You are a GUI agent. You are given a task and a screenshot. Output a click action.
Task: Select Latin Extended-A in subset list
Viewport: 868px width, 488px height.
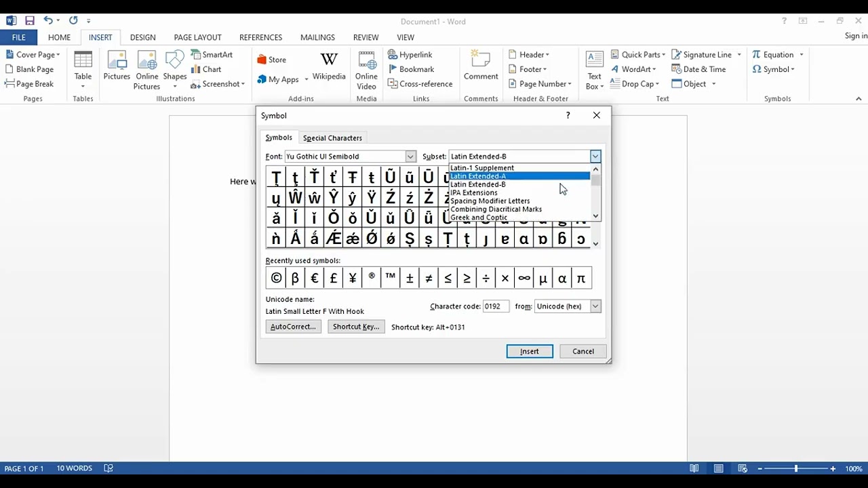pyautogui.click(x=519, y=176)
